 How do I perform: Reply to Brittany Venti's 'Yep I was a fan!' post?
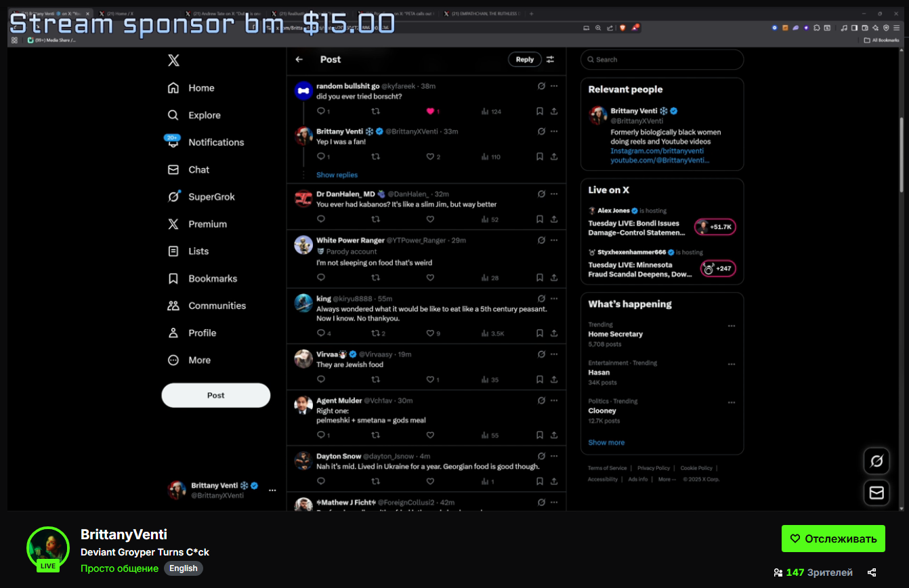pyautogui.click(x=321, y=156)
